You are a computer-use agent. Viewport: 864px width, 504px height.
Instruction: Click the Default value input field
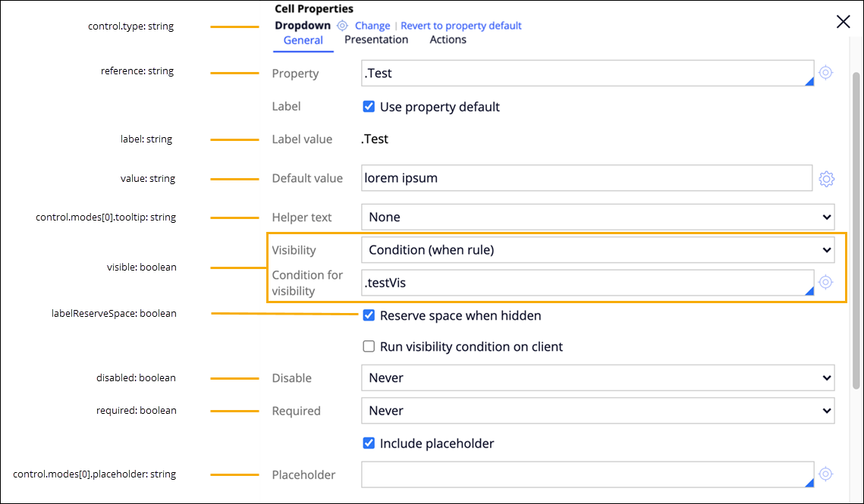(586, 179)
